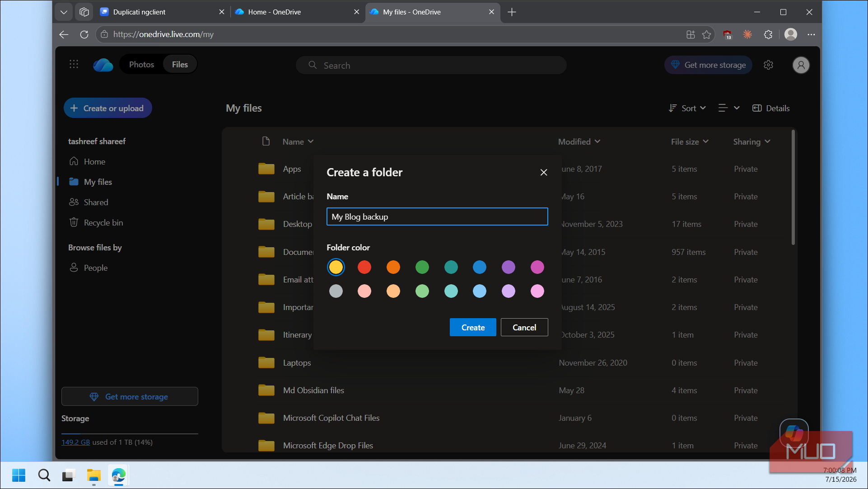Viewport: 868px width, 489px height.
Task: Open the Modified column dropdown
Action: click(x=579, y=141)
